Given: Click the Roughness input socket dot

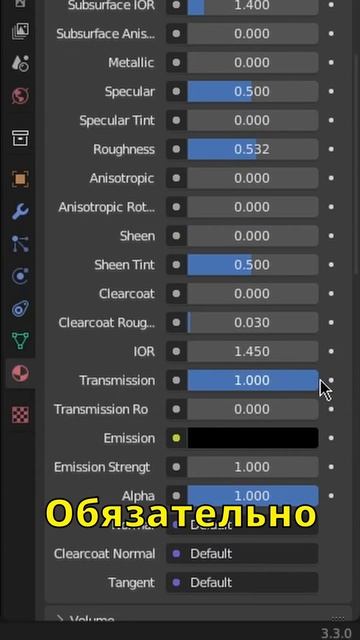Looking at the screenshot, I should pos(176,149).
